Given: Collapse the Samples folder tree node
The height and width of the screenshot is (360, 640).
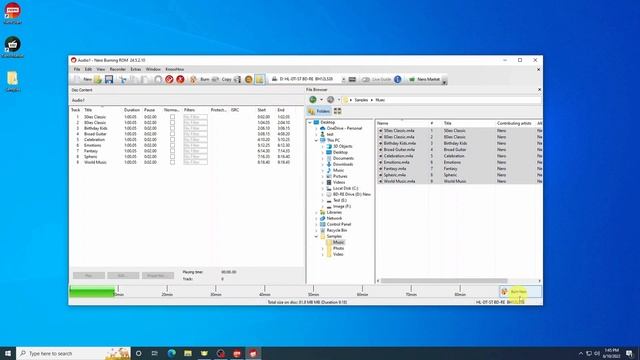Looking at the screenshot, I should tap(316, 236).
